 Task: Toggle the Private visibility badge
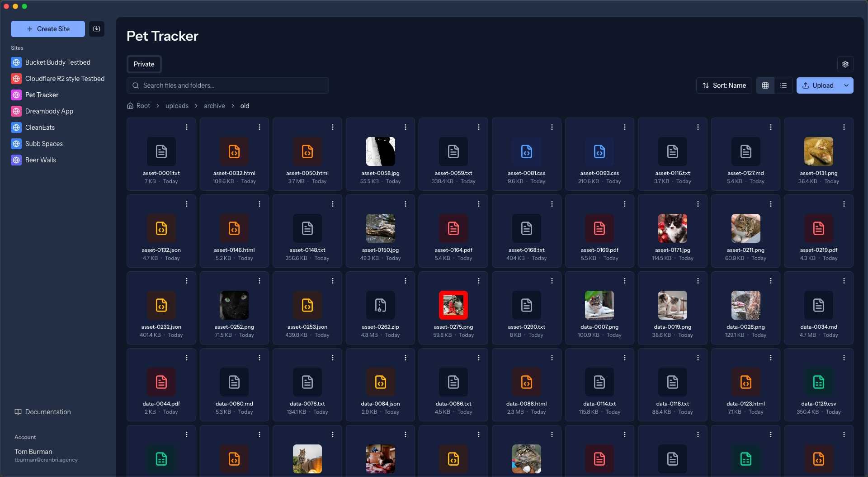click(x=144, y=64)
